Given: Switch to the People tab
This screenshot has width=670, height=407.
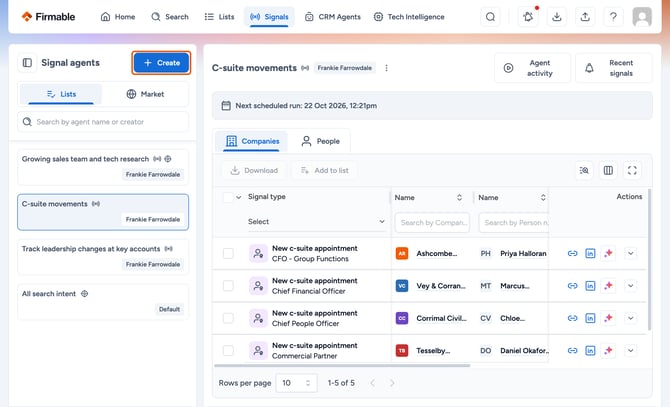Looking at the screenshot, I should point(320,141).
